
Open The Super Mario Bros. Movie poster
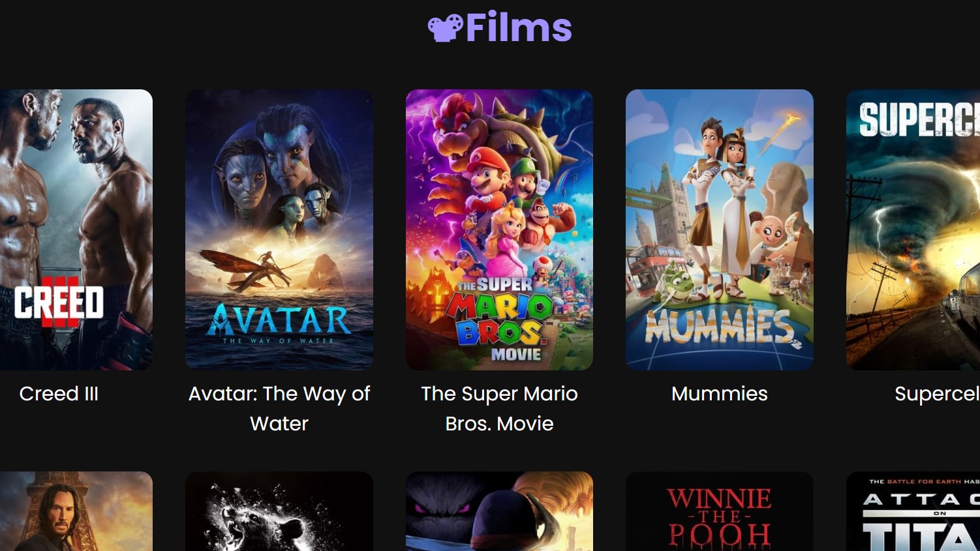pyautogui.click(x=499, y=230)
